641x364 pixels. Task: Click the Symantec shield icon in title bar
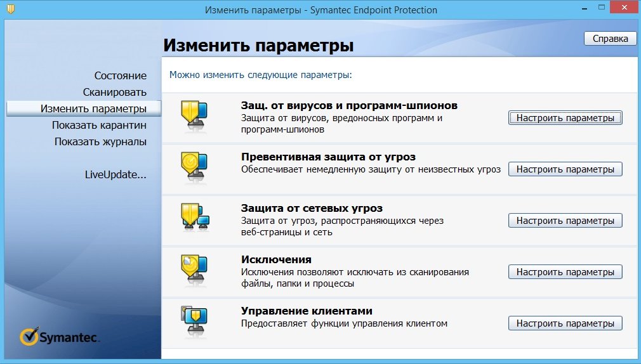point(11,9)
